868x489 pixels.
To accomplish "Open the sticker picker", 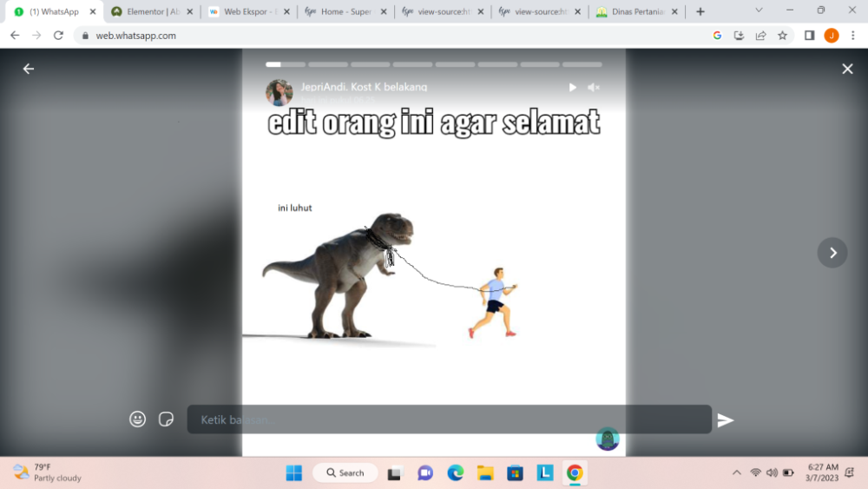I will [x=167, y=420].
